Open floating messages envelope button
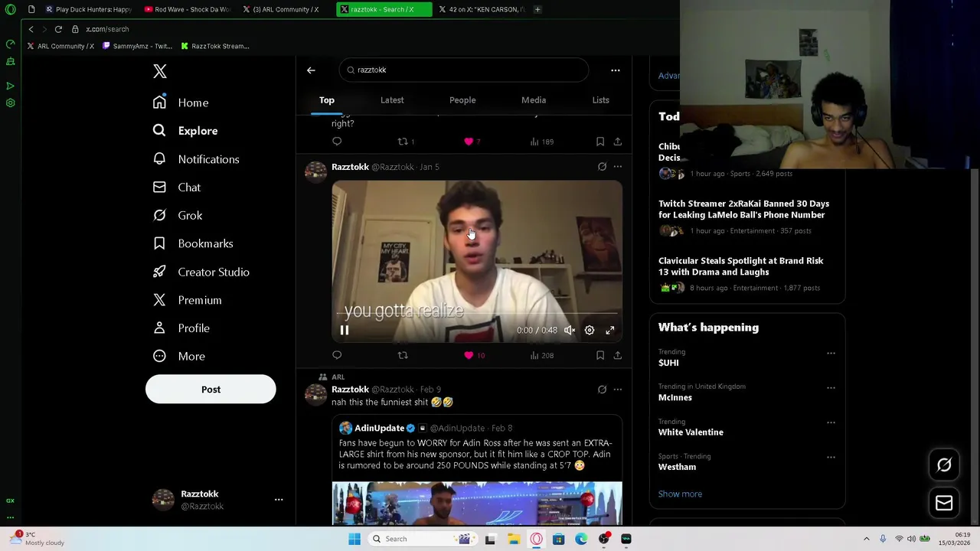 click(944, 503)
